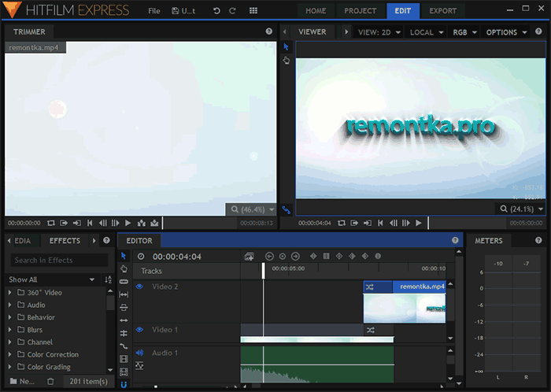Select the TRIMMER tab
Screen dimensions: 551x392
tap(29, 32)
